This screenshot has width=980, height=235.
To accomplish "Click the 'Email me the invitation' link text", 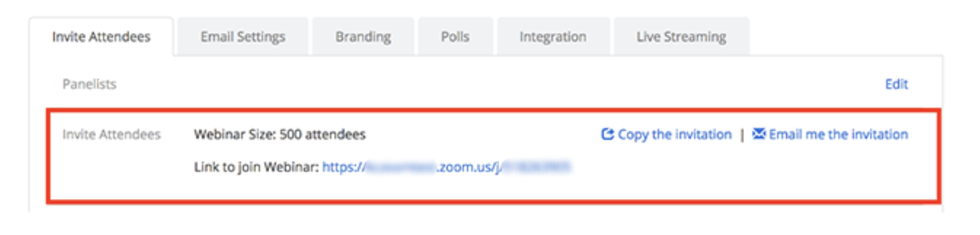I will pos(839,134).
